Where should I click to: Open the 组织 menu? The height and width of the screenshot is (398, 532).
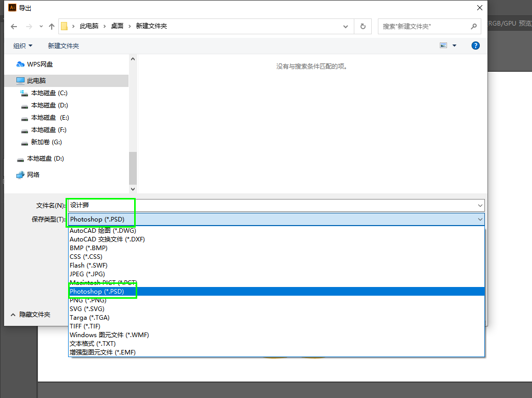(x=23, y=46)
